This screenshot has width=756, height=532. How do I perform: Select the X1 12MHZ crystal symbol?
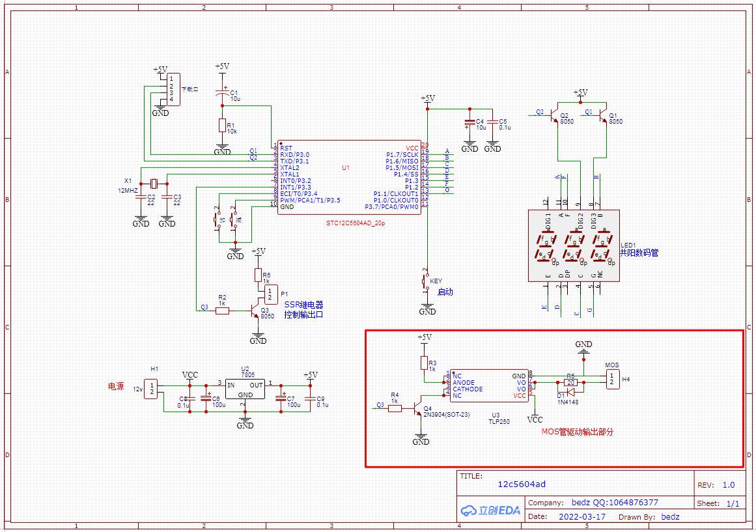[x=154, y=183]
